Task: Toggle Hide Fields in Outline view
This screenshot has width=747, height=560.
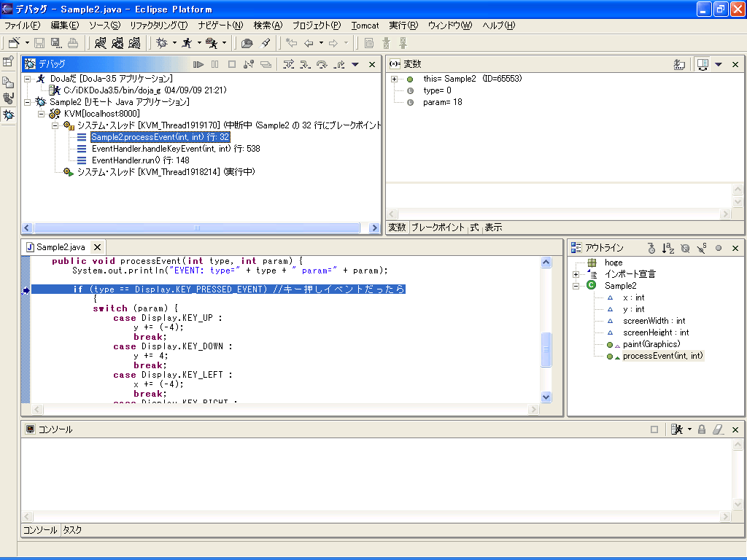Action: coord(685,248)
